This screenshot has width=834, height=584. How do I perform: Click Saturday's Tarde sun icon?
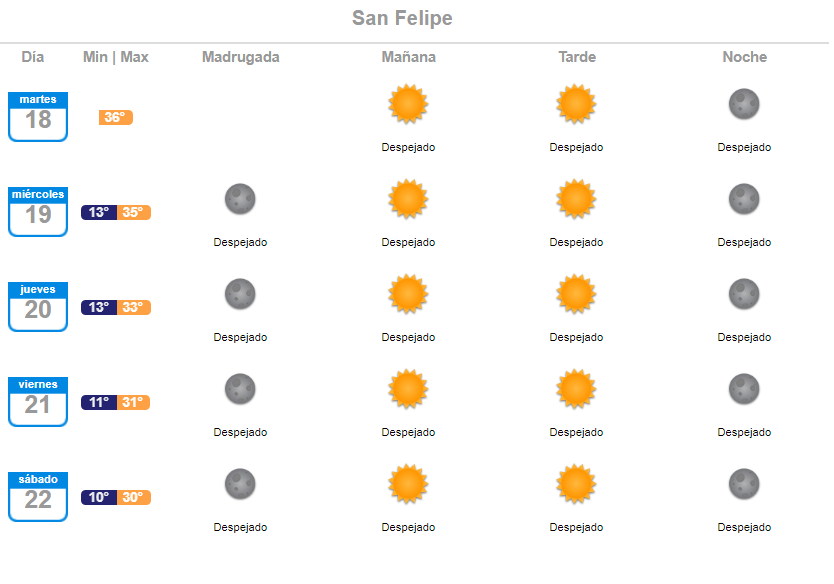click(576, 484)
